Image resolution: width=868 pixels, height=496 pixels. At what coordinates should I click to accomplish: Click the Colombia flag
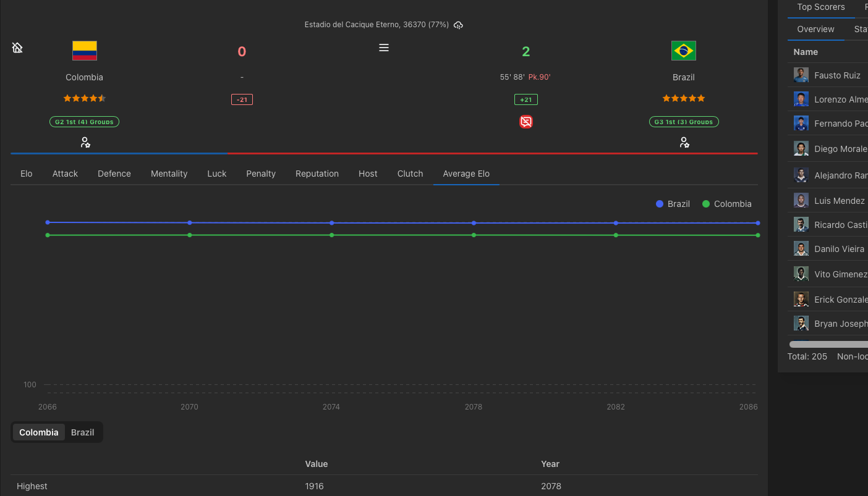tap(85, 51)
